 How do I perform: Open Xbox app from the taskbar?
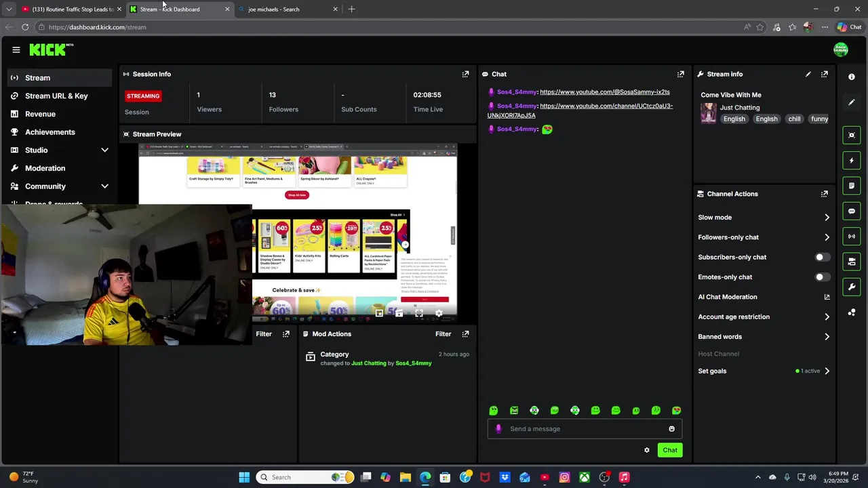[585, 477]
